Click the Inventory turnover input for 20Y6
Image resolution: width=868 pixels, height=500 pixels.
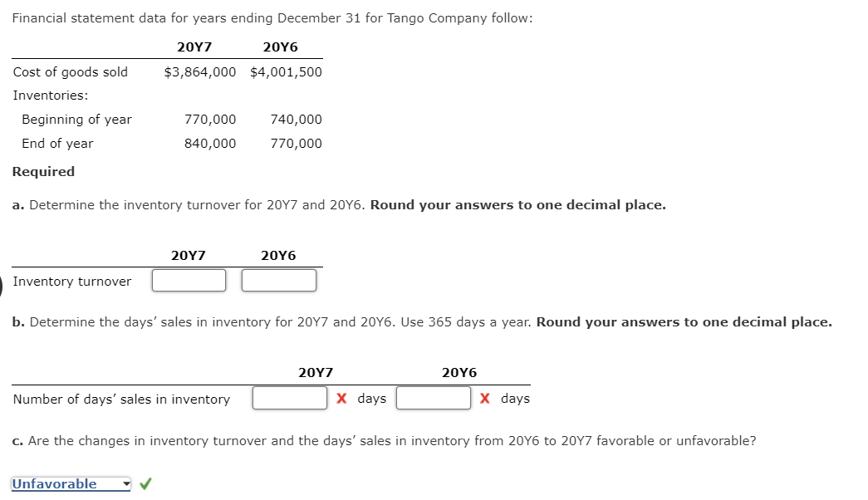pos(278,280)
